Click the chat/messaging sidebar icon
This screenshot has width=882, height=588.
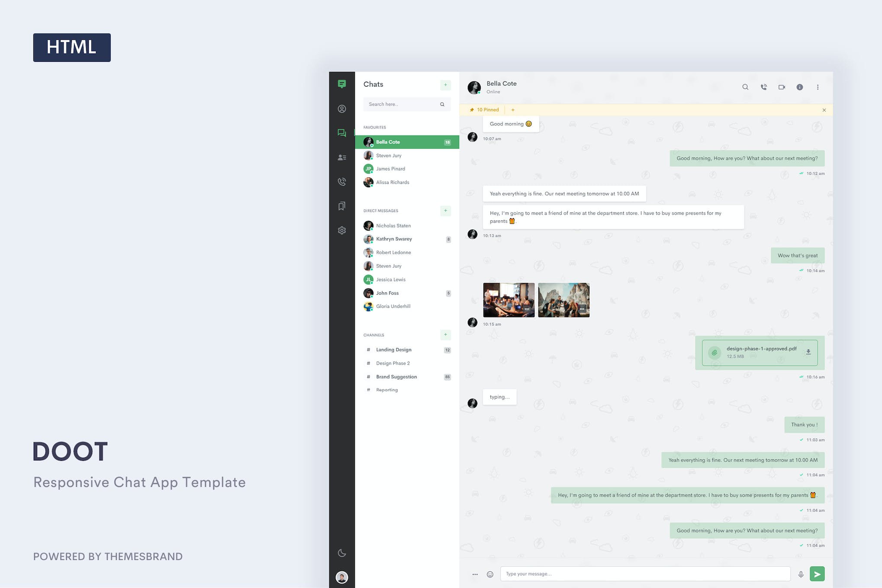coord(342,132)
